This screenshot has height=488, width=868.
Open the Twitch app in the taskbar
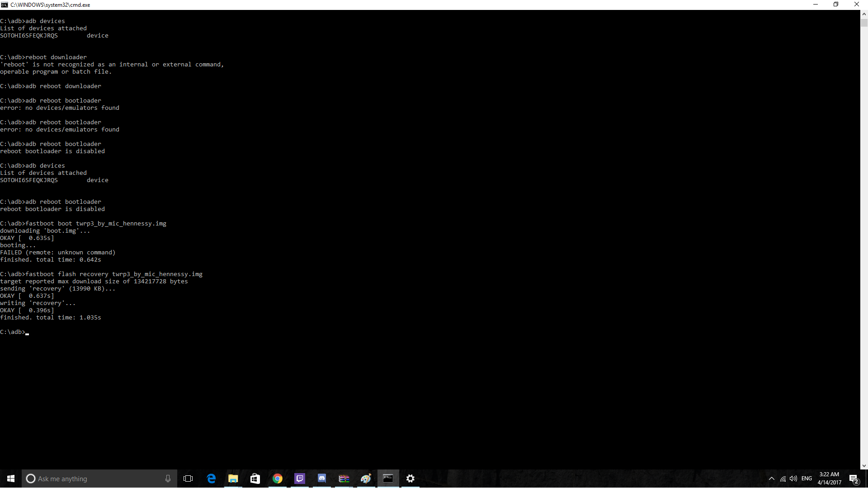tap(300, 479)
